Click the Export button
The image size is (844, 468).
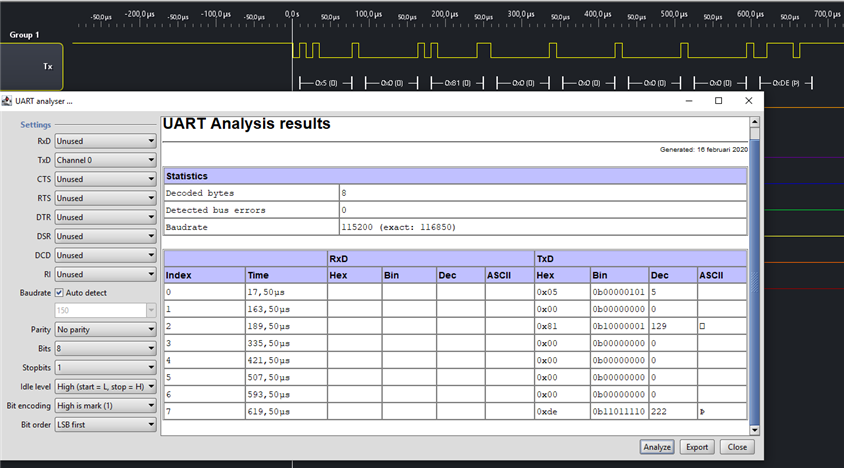pos(697,447)
